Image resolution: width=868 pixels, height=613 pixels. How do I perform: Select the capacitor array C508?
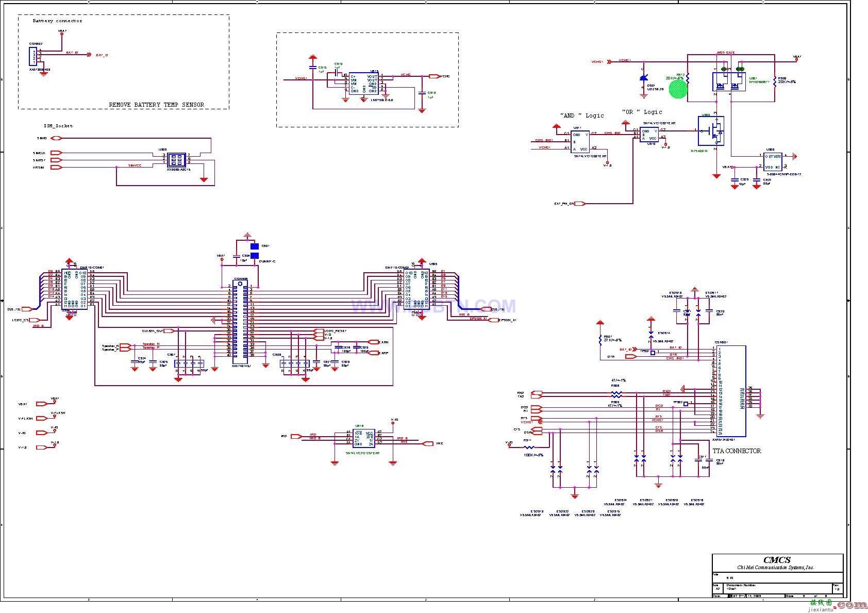(x=294, y=364)
